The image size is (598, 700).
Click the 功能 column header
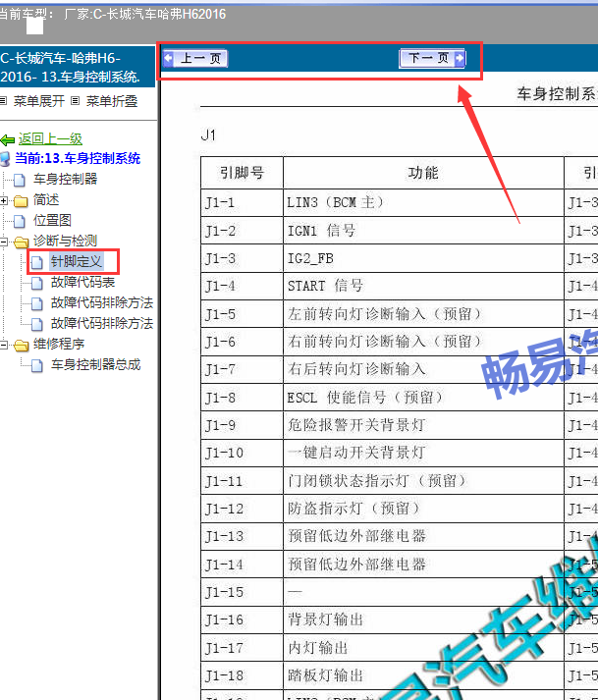click(x=423, y=173)
